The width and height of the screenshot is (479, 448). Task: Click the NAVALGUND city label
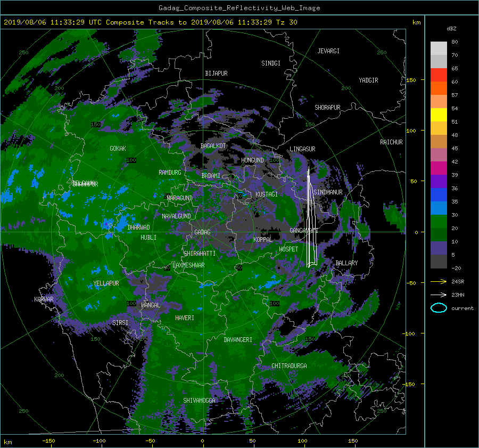176,216
